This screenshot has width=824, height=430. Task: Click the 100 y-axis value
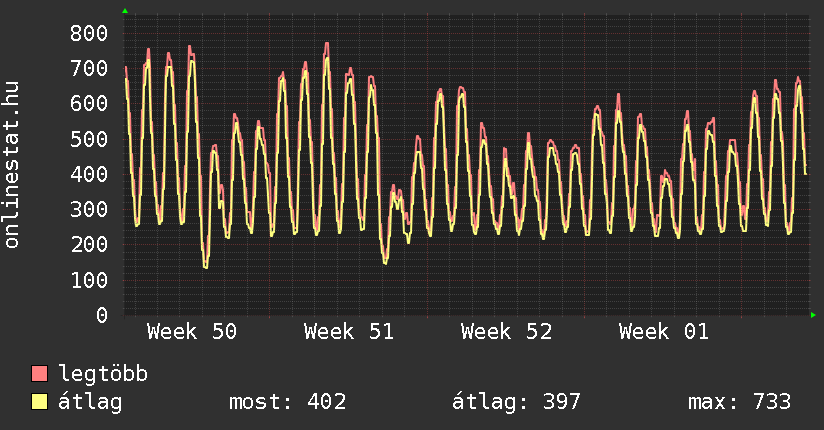pyautogui.click(x=88, y=280)
